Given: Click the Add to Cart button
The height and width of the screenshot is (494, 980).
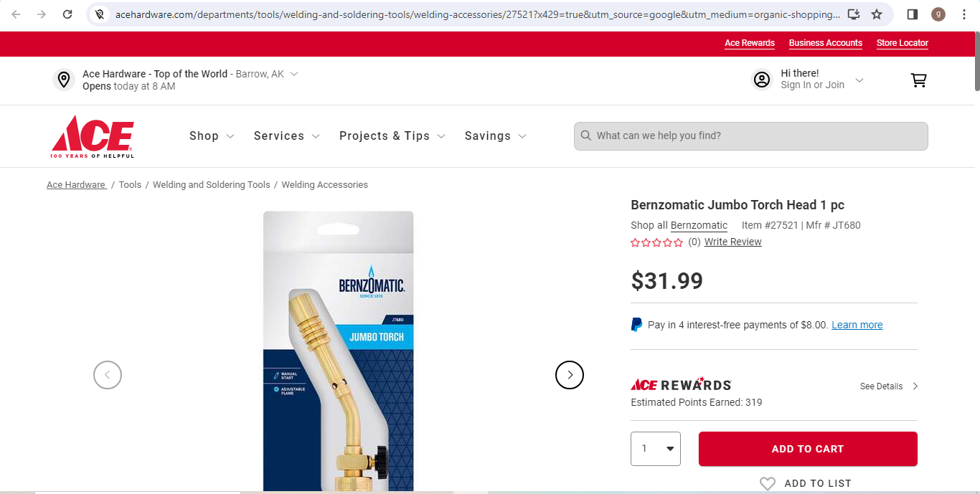Looking at the screenshot, I should (808, 449).
